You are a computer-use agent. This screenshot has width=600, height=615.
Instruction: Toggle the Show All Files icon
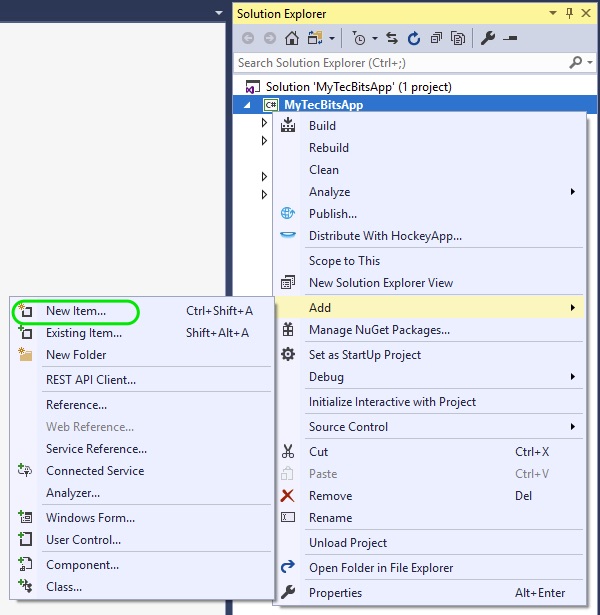pyautogui.click(x=458, y=38)
